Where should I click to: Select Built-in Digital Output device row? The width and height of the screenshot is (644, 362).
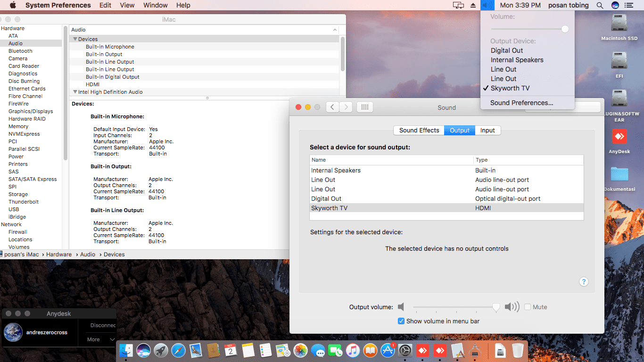click(x=204, y=77)
